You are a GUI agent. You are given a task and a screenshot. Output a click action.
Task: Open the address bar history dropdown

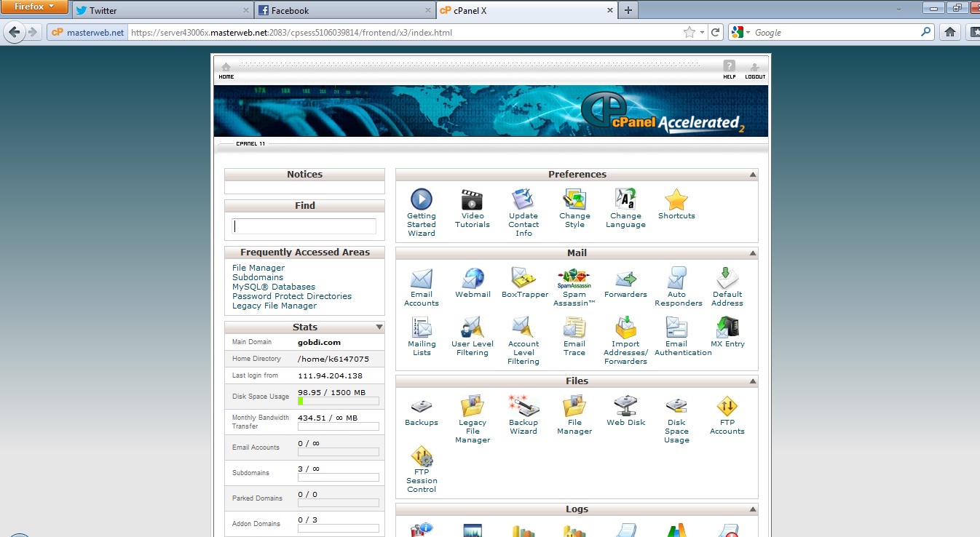pos(702,33)
